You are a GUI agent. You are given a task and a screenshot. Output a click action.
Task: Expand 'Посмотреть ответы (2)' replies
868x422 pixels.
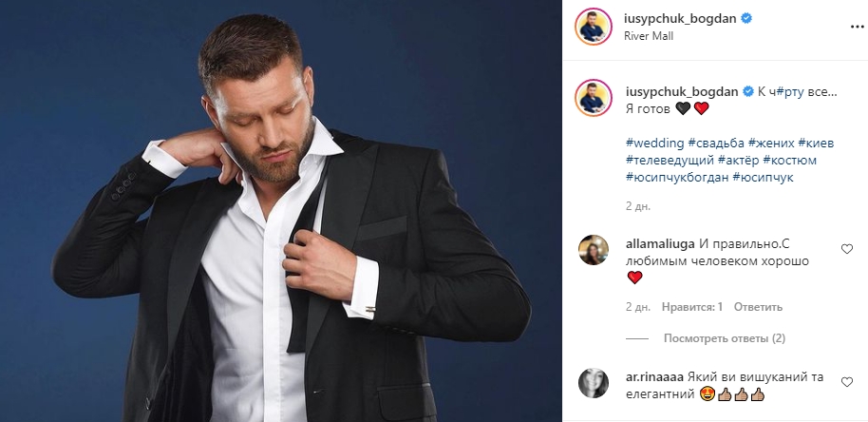click(x=725, y=338)
